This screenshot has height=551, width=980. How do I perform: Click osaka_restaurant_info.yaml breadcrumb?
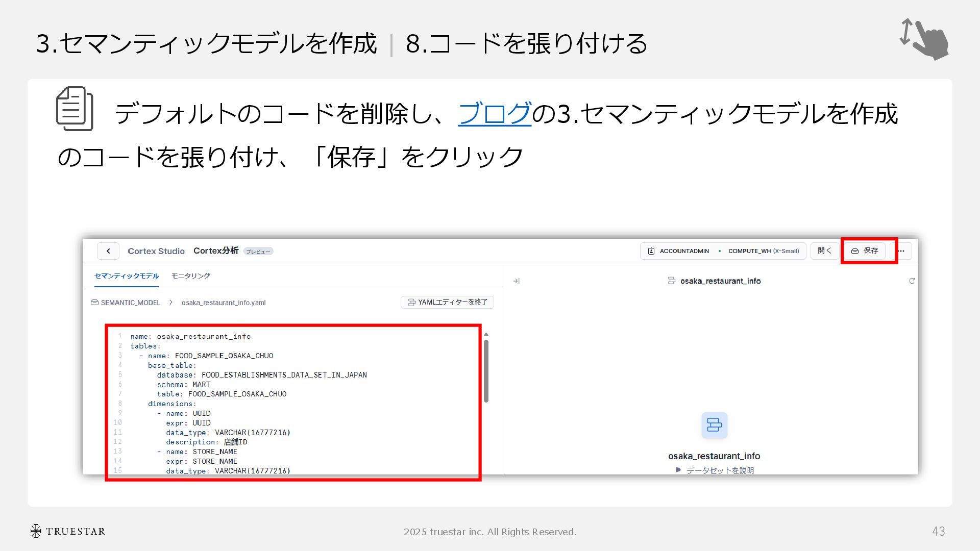(223, 303)
